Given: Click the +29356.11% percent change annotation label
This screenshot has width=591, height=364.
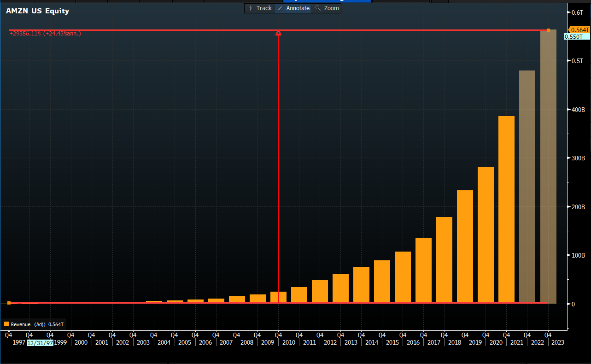Looking at the screenshot, I should click(x=45, y=34).
